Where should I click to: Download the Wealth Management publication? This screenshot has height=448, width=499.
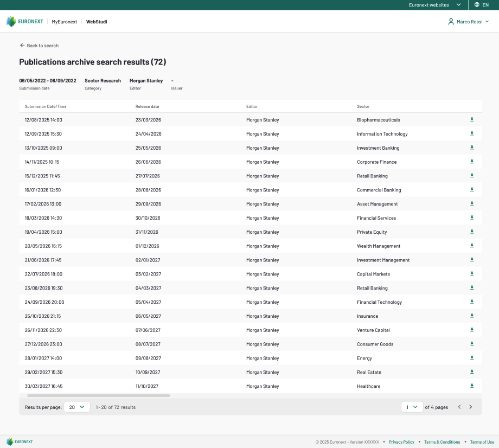pyautogui.click(x=472, y=246)
